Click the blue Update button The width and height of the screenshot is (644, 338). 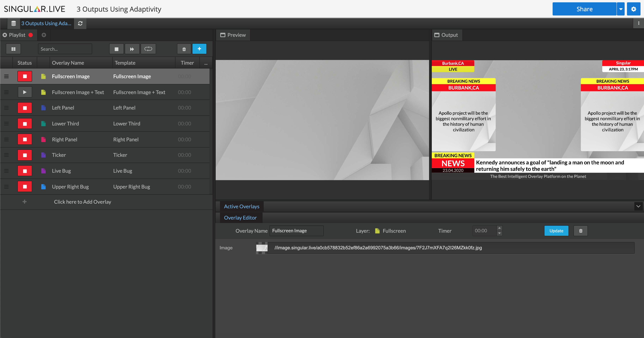tap(556, 231)
